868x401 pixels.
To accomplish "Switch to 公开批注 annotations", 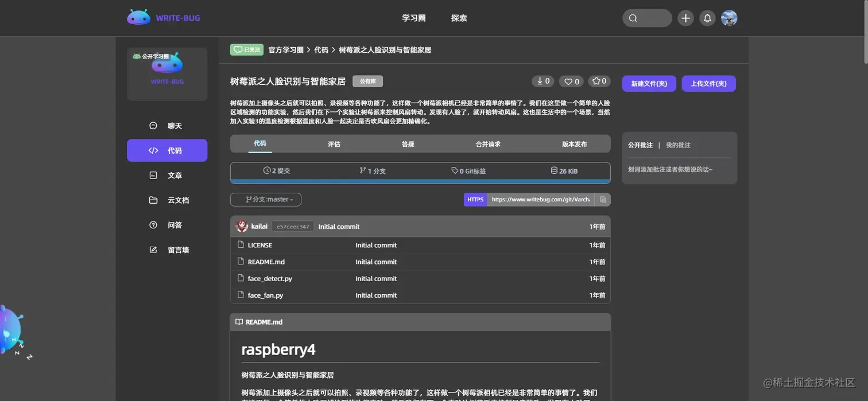I will point(640,145).
